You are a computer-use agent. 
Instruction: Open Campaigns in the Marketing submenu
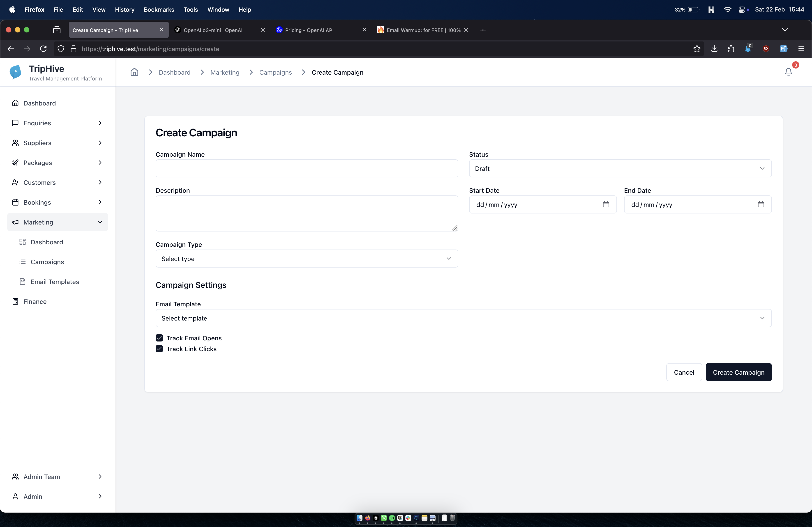point(47,262)
